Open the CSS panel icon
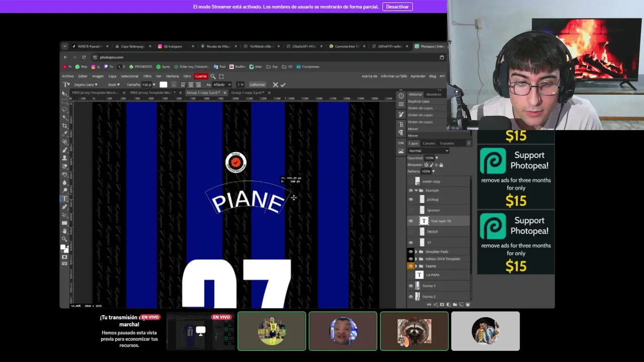644x362 pixels. [x=401, y=143]
